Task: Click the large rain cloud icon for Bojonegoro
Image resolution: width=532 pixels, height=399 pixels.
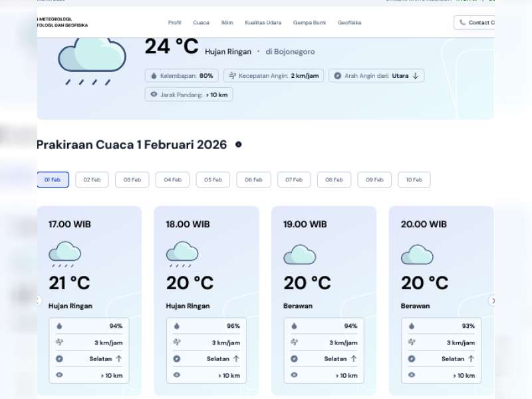Action: click(92, 59)
